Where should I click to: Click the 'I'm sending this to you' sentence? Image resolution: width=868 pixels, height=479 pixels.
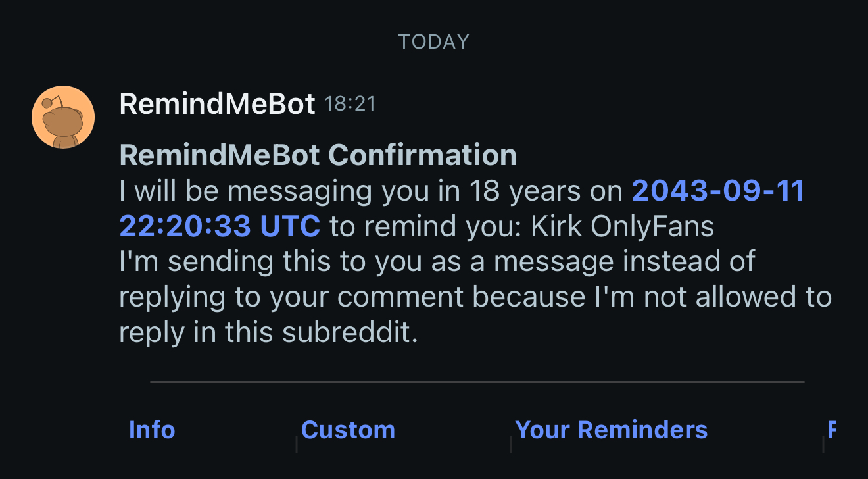pos(437,262)
